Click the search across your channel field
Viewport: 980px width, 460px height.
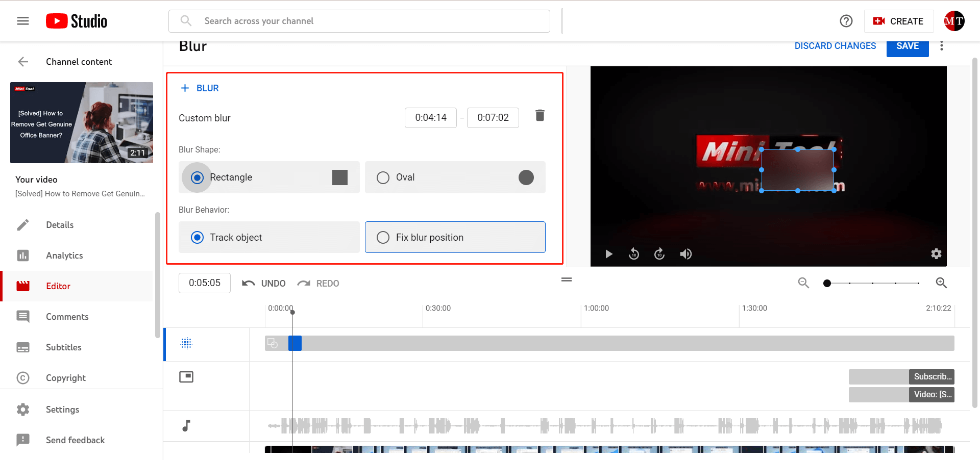click(359, 21)
